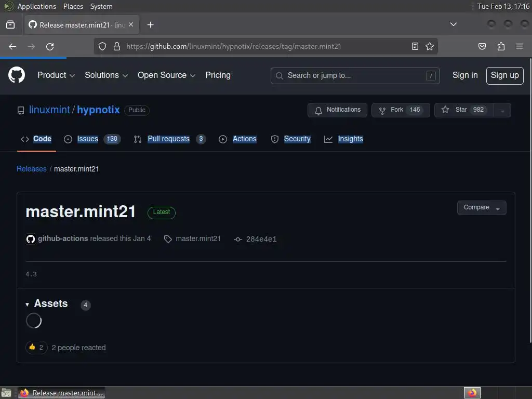Click the 2 people reacted text
This screenshot has height=399, width=532.
pyautogui.click(x=79, y=348)
